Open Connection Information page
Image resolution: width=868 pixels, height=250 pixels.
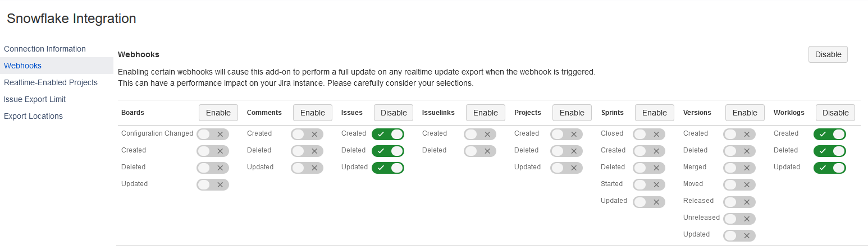click(x=45, y=49)
